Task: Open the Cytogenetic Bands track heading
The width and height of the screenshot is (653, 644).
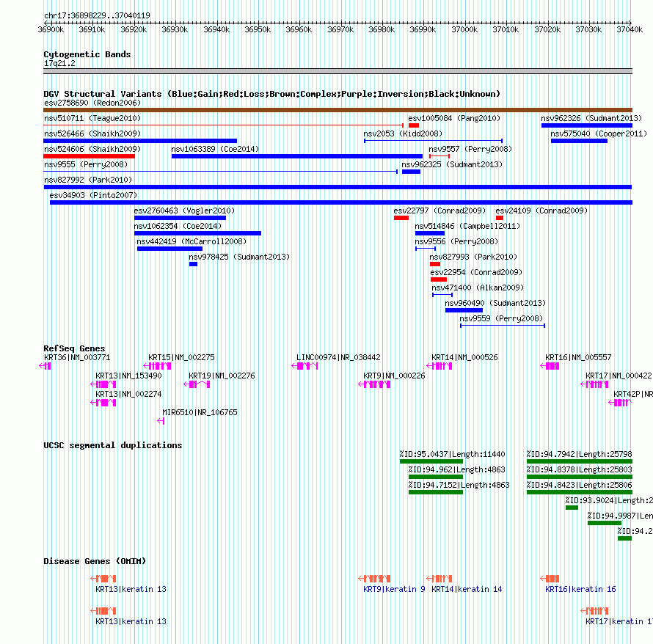Action: click(87, 54)
